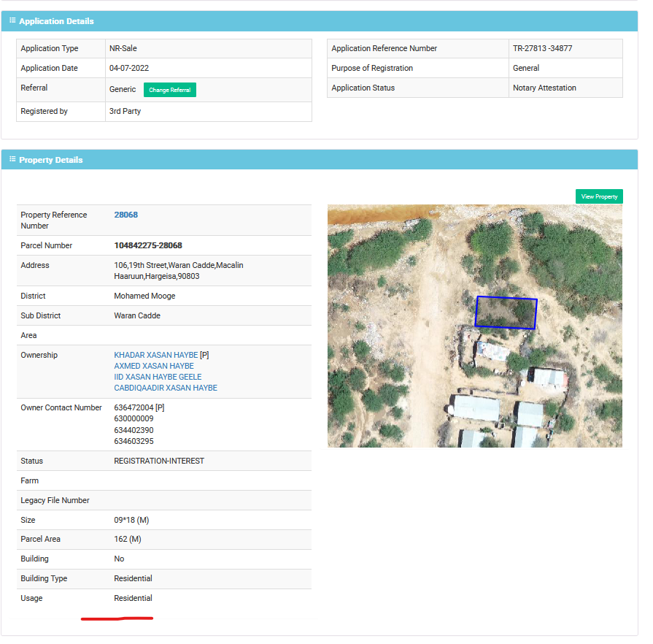Click the Change Referral button

point(169,90)
